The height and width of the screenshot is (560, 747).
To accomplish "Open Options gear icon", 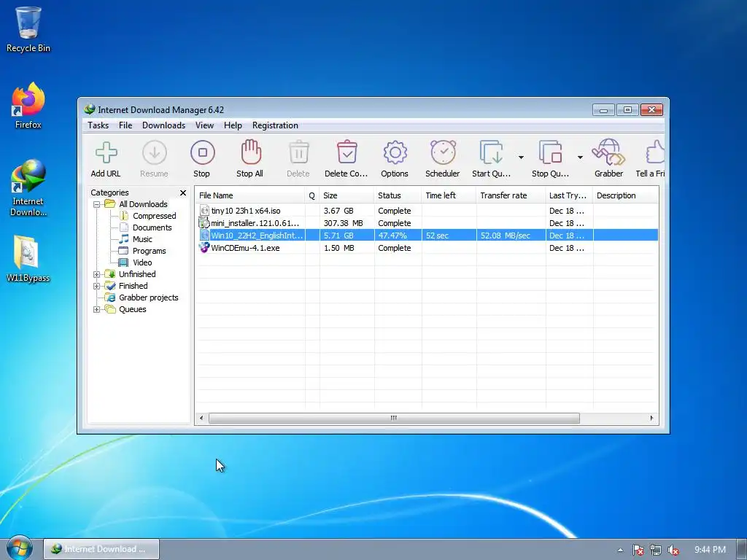I will 395,153.
